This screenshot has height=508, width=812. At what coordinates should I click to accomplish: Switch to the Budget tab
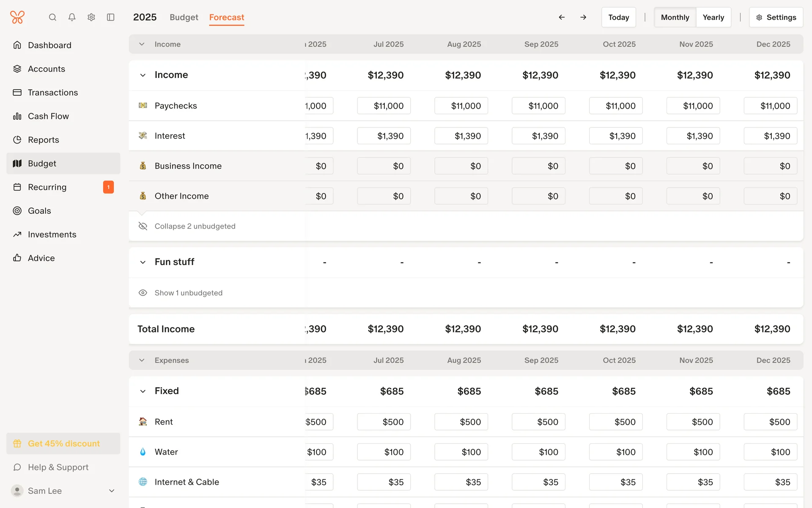pyautogui.click(x=184, y=17)
